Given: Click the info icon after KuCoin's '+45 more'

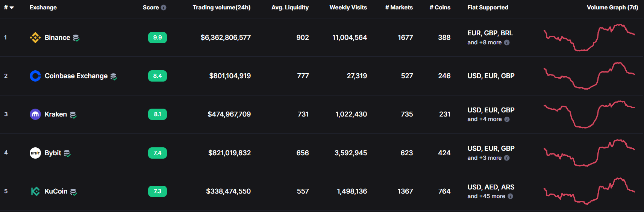Looking at the screenshot, I should (x=510, y=196).
